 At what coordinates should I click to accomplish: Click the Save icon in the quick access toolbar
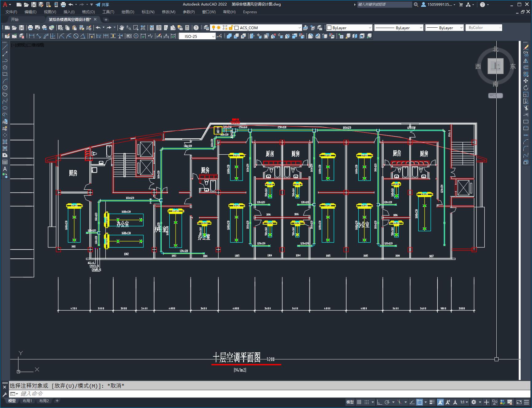coord(34,5)
